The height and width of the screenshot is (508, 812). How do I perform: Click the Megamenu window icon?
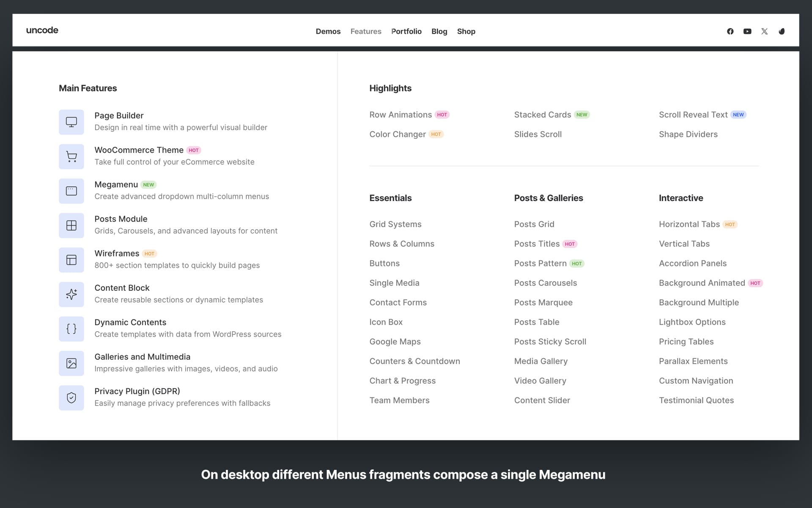coord(71,191)
